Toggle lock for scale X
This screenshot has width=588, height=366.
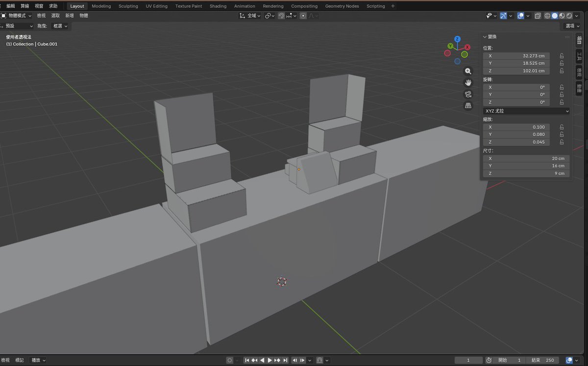[x=562, y=127]
